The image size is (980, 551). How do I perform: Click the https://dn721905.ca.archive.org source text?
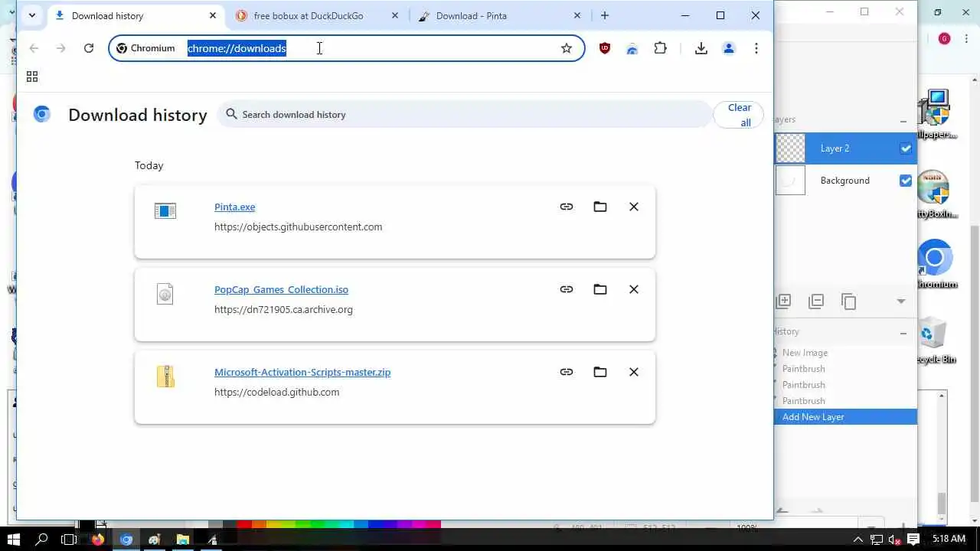tap(283, 309)
